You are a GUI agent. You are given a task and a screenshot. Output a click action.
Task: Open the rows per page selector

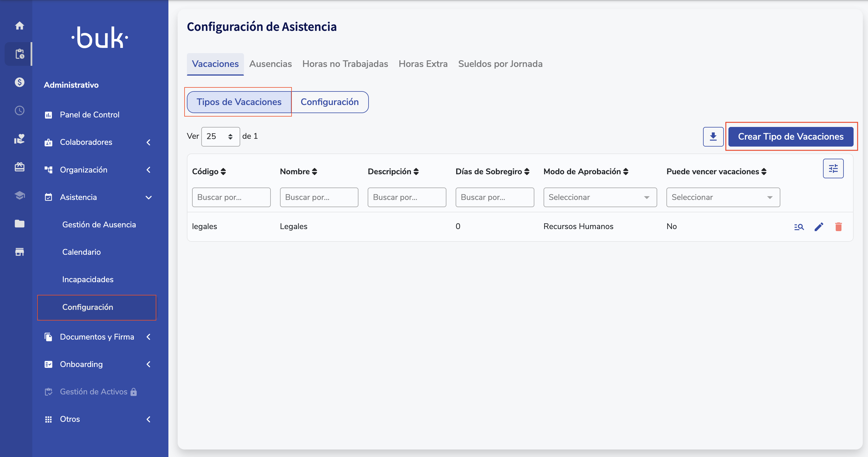tap(220, 136)
